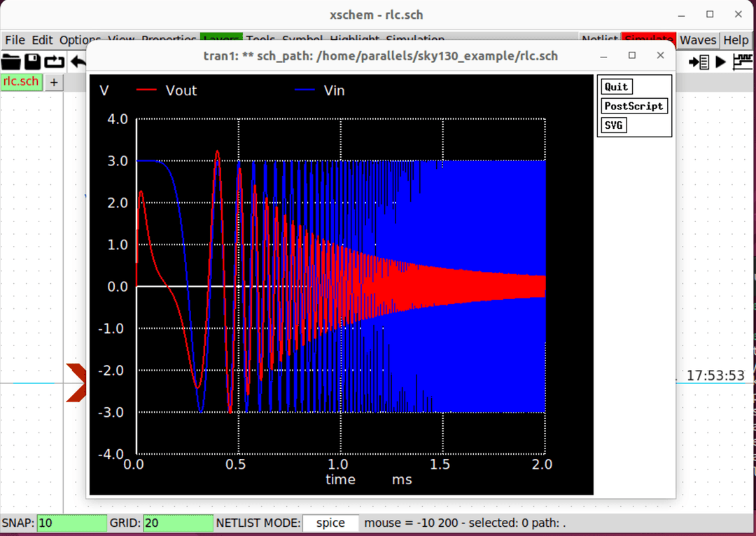Open the Help menu
756x536 pixels.
pos(736,40)
